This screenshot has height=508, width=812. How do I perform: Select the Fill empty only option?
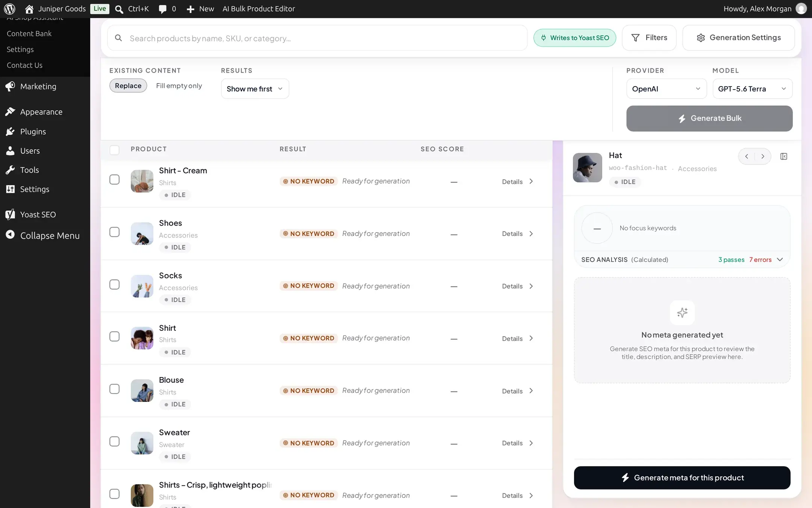click(x=179, y=85)
